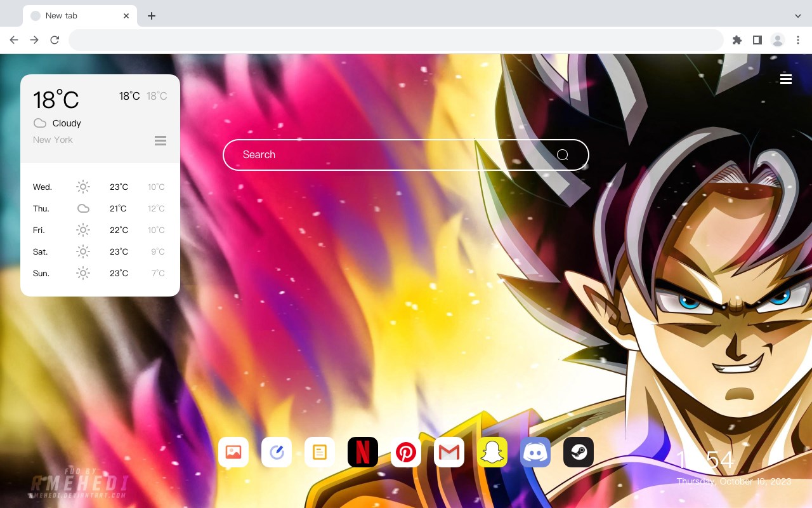This screenshot has height=508, width=812.
Task: Click the Cloudy condition label
Action: pyautogui.click(x=67, y=123)
